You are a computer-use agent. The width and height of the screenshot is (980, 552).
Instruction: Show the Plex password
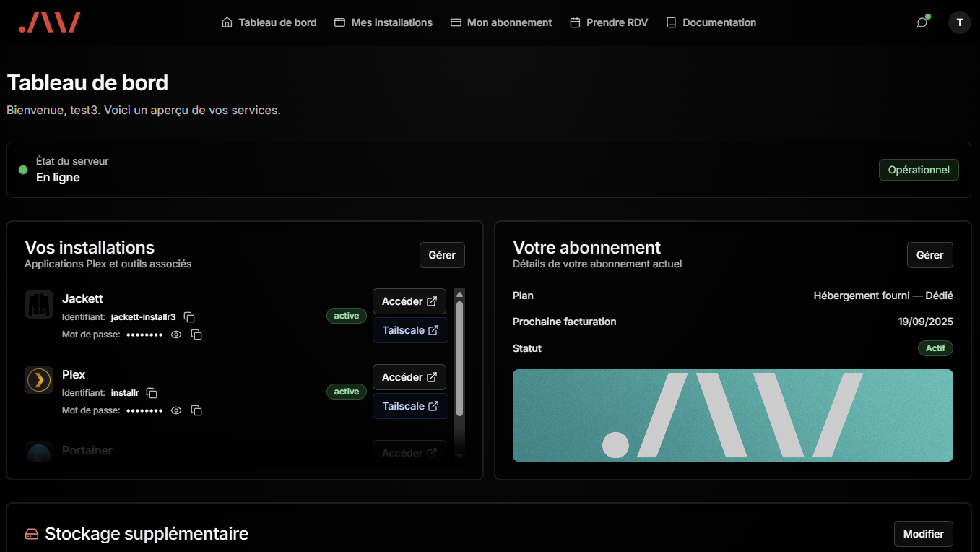coord(175,410)
